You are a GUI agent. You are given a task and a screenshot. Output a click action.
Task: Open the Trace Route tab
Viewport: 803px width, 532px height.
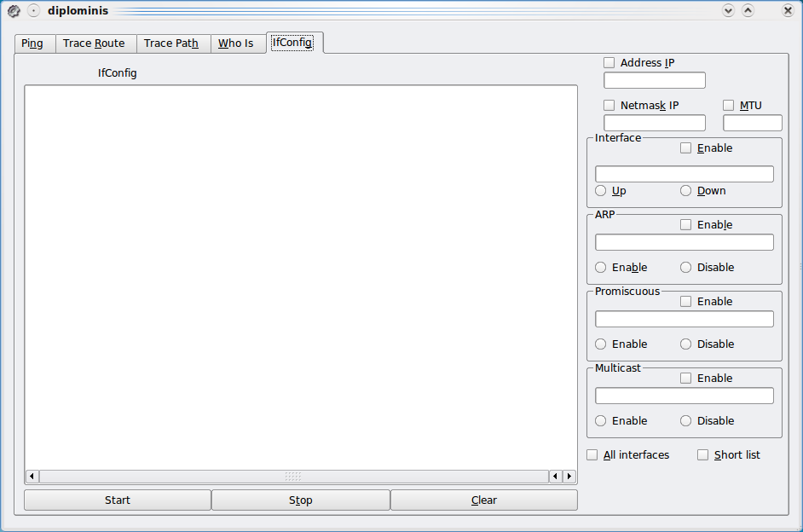95,43
